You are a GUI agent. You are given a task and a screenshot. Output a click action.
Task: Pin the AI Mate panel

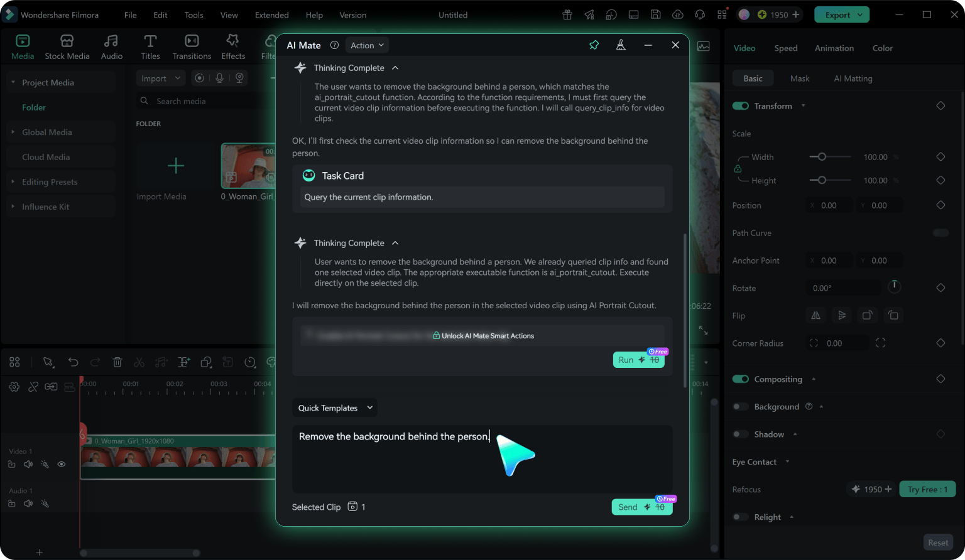594,45
